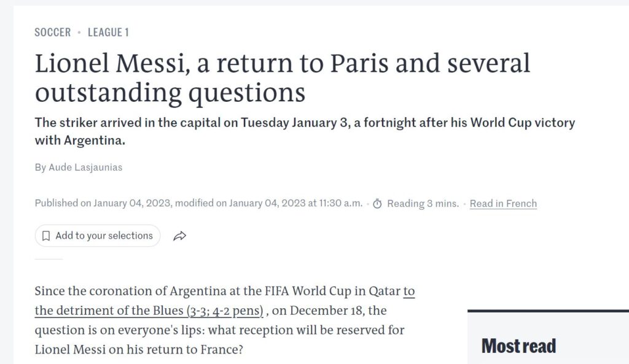Click the Lionel Messi article headline
The height and width of the screenshot is (364, 629).
pyautogui.click(x=283, y=78)
